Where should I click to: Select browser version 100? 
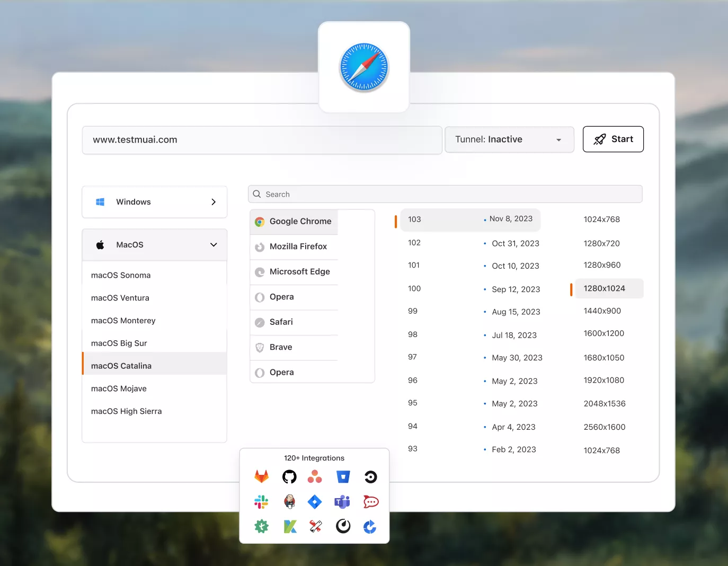click(414, 289)
